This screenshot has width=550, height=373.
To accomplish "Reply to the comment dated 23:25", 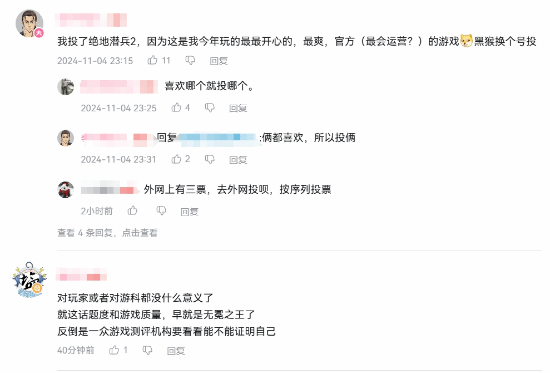I will tap(238, 108).
